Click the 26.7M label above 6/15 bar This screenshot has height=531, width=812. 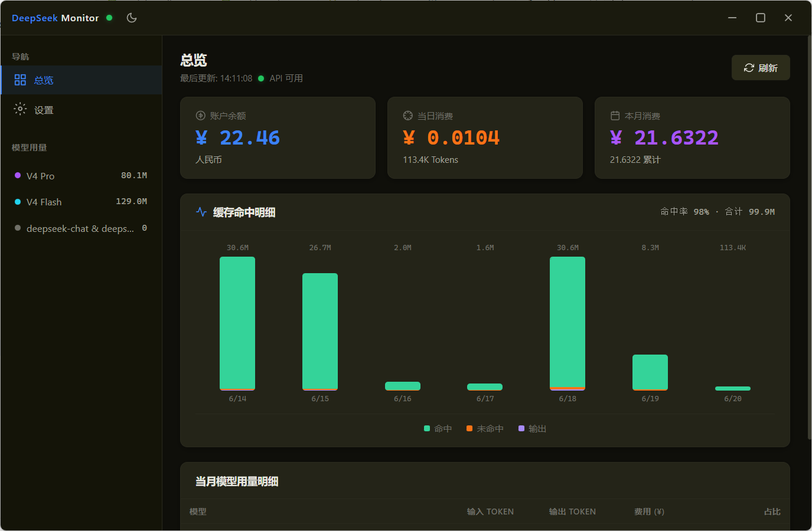[x=320, y=248]
